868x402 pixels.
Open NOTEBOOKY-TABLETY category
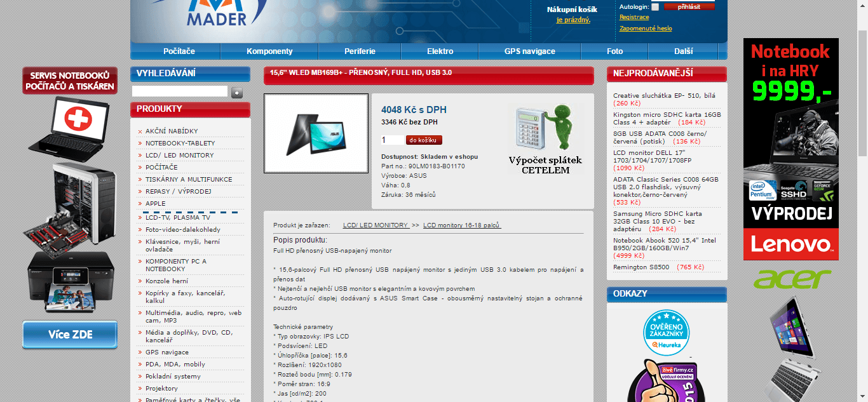click(x=180, y=144)
